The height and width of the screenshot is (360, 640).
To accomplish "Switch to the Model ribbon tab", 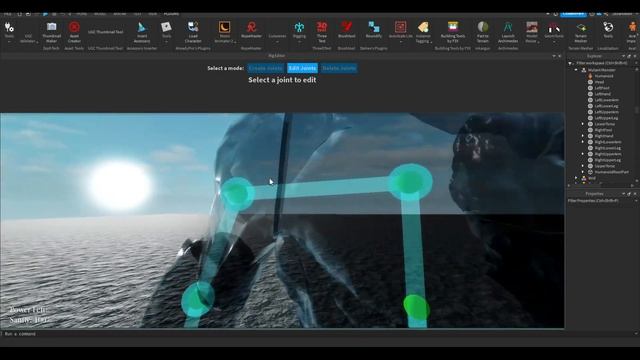I will click(100, 14).
